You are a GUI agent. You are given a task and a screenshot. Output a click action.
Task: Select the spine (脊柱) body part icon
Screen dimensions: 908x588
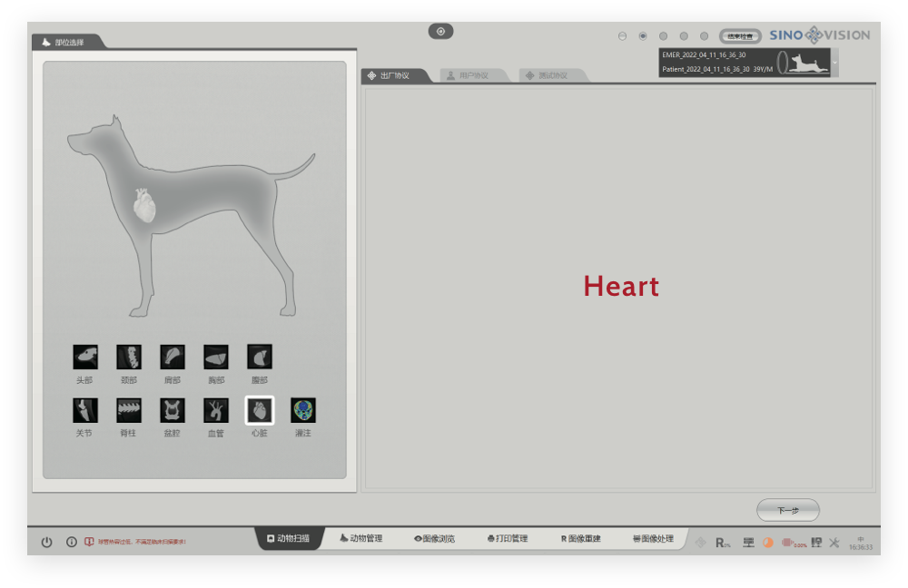click(x=129, y=410)
